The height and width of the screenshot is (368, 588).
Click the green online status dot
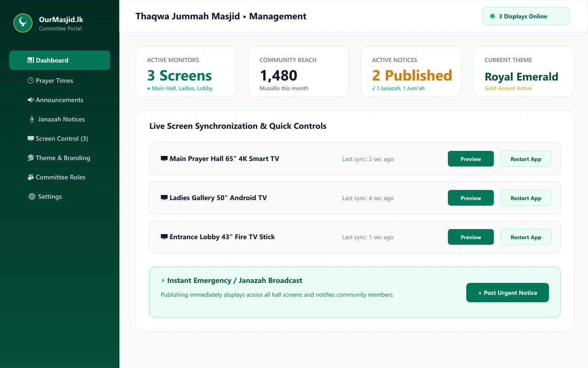[x=492, y=16]
